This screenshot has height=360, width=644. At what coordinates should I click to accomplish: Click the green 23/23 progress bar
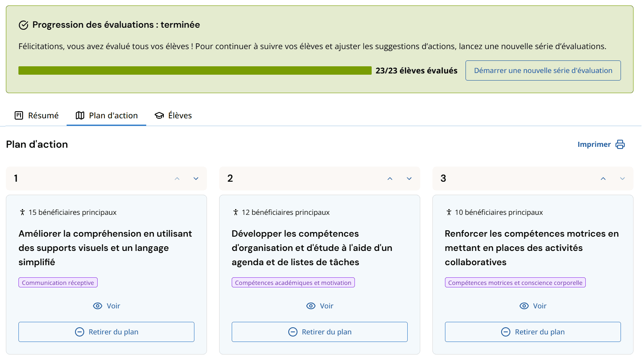point(195,70)
